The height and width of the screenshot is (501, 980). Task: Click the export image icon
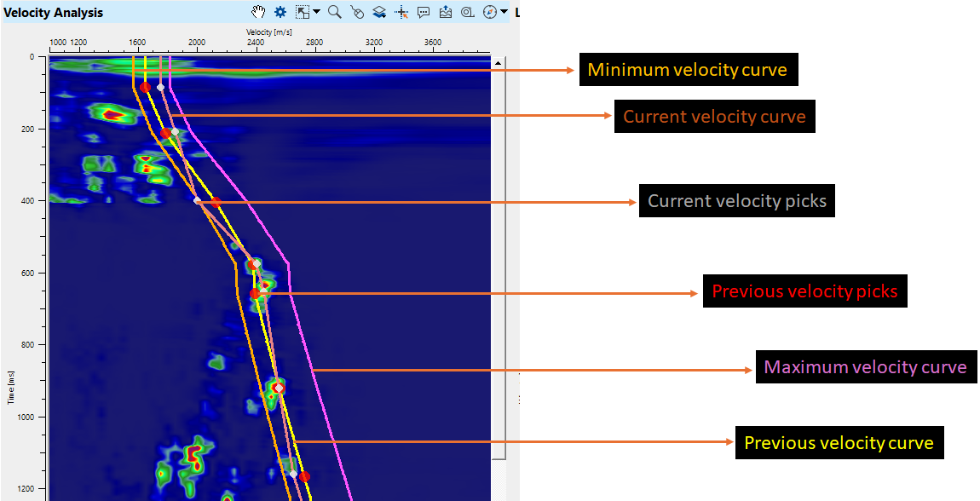click(446, 12)
